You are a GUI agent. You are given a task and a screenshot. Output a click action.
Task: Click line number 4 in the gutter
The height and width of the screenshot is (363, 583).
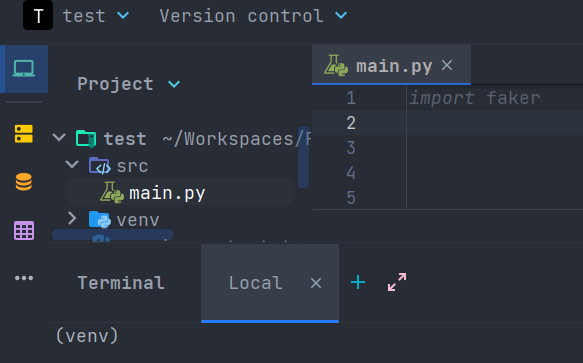click(351, 173)
